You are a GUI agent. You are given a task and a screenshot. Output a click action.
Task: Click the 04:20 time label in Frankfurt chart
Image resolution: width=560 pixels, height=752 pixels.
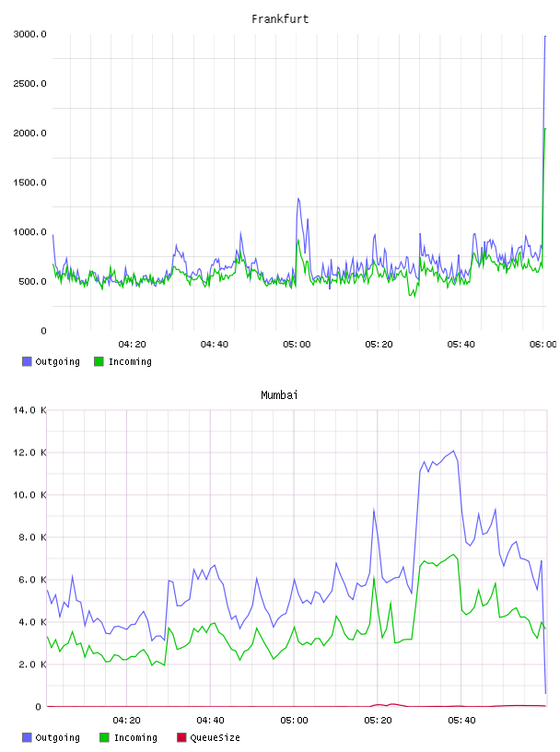[132, 345]
